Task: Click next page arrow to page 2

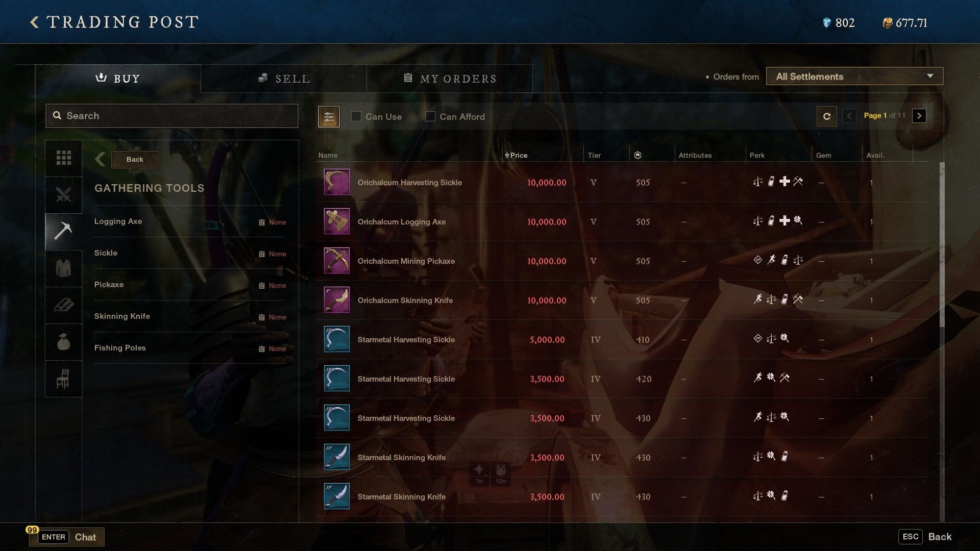Action: [918, 116]
